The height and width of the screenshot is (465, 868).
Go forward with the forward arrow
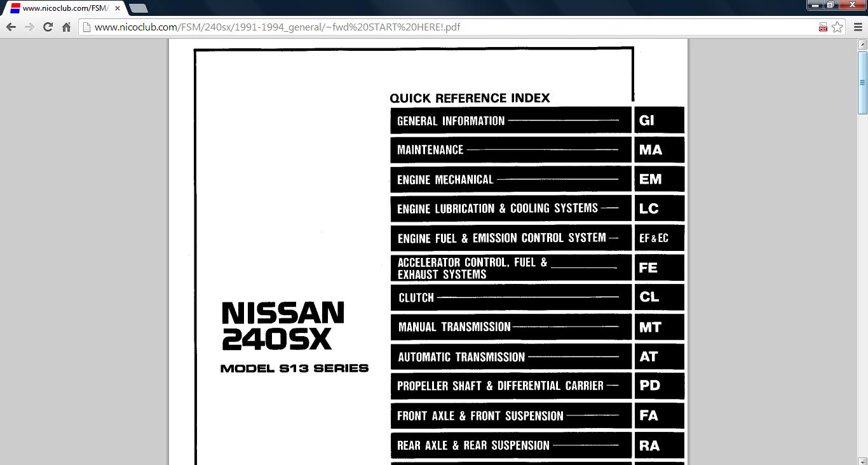point(29,27)
